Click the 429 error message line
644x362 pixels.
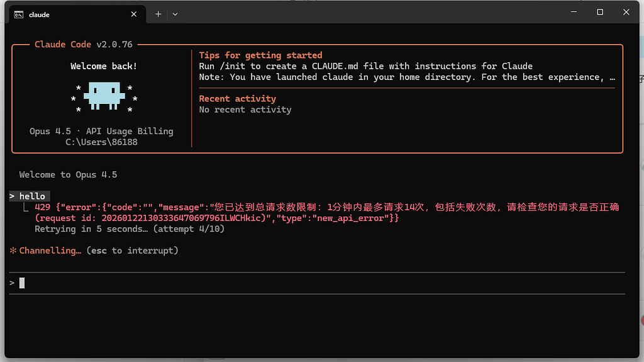327,207
